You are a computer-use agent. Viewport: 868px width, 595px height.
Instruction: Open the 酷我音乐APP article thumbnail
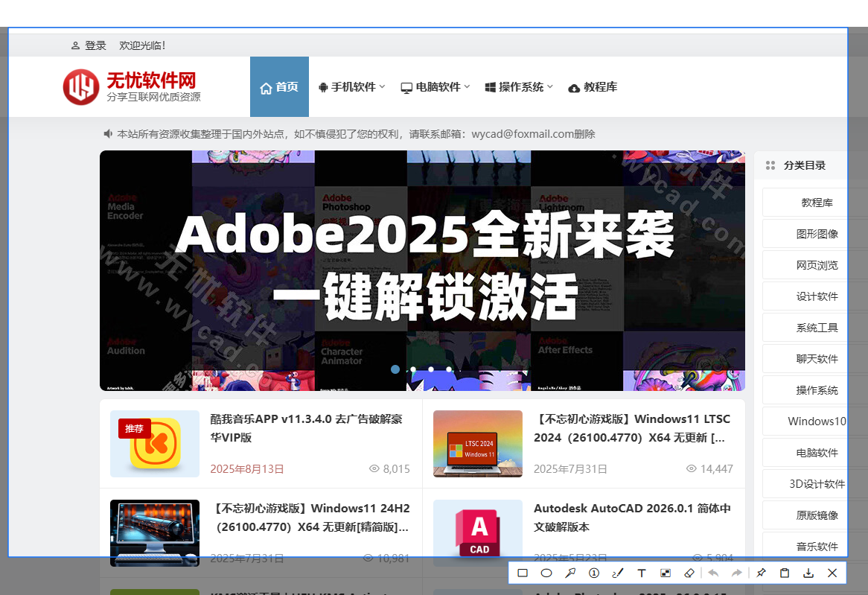[155, 444]
